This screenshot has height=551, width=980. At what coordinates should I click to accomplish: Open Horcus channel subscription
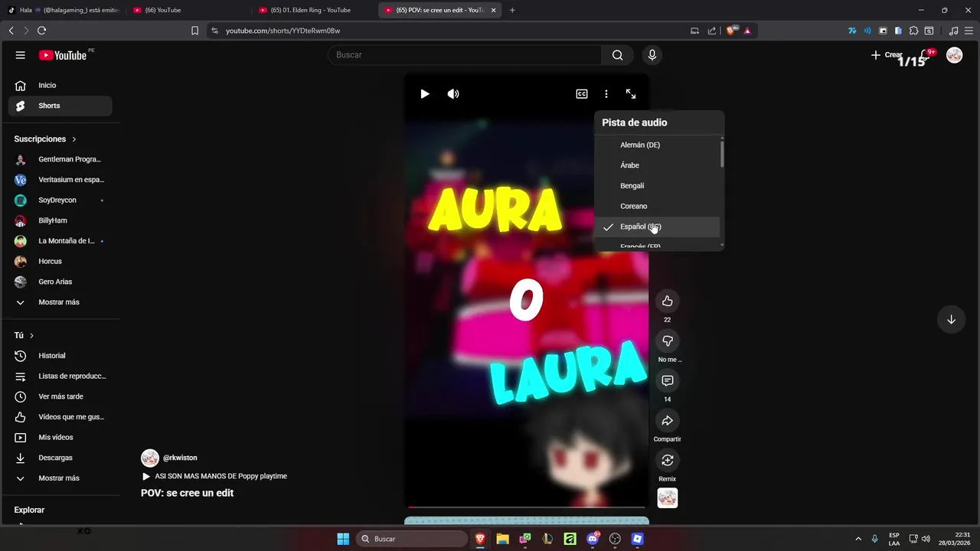point(60,261)
